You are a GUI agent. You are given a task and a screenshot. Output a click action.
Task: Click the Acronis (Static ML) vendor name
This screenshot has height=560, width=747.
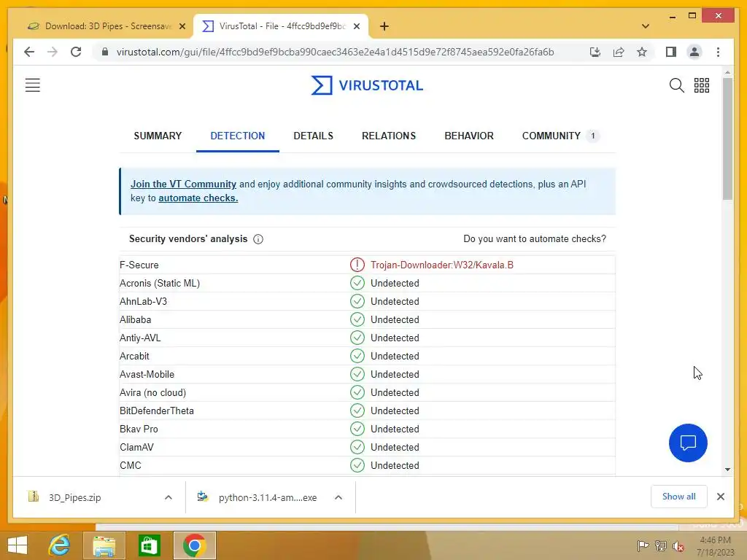tap(160, 284)
